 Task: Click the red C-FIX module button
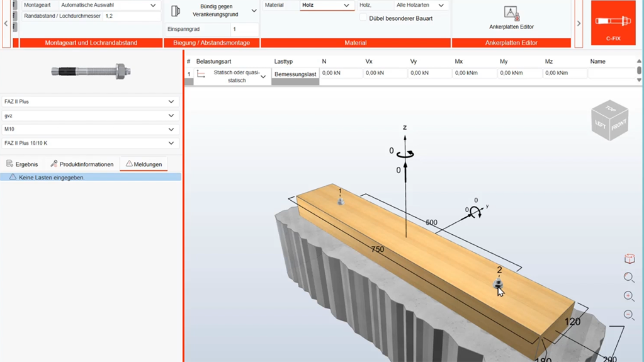point(613,23)
